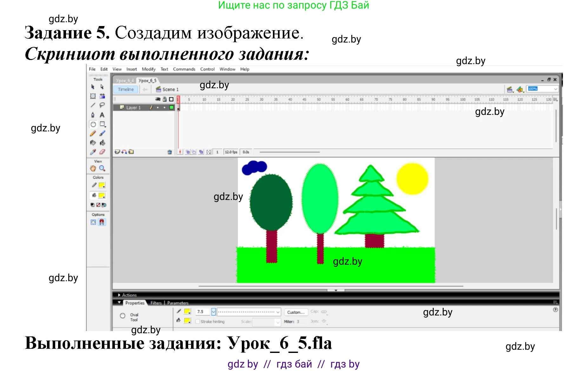Choose the Pencil tool
Viewport: 588px width, 371px height.
pyautogui.click(x=93, y=134)
